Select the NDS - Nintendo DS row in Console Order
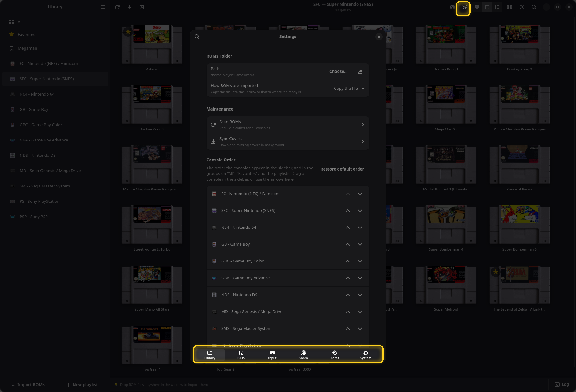 pos(288,295)
